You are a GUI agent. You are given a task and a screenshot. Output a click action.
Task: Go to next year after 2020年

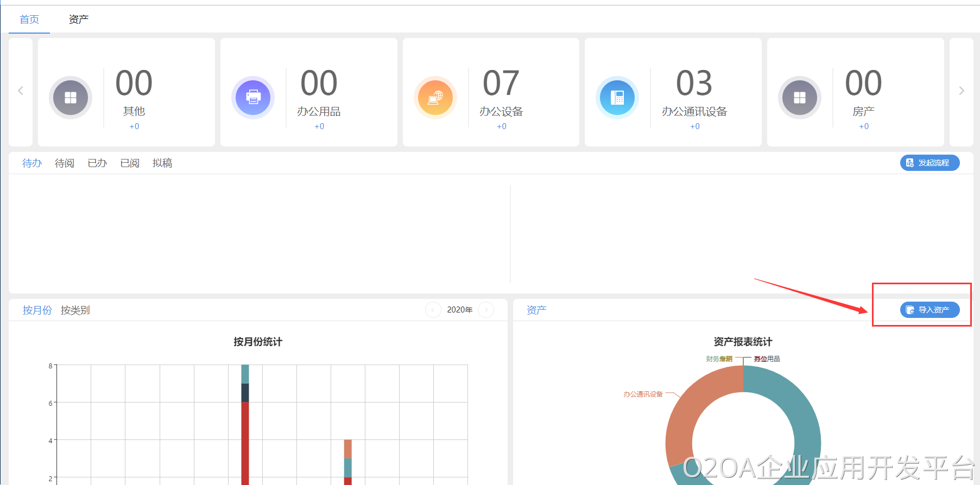pos(486,310)
